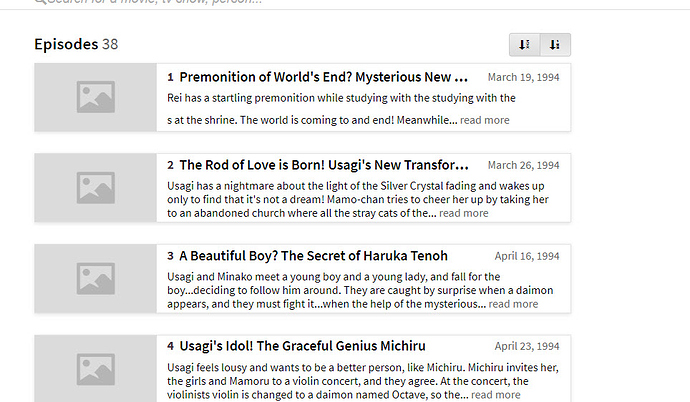The width and height of the screenshot is (690, 402).
Task: Open episode 3 placeholder thumbnail
Action: (x=95, y=278)
